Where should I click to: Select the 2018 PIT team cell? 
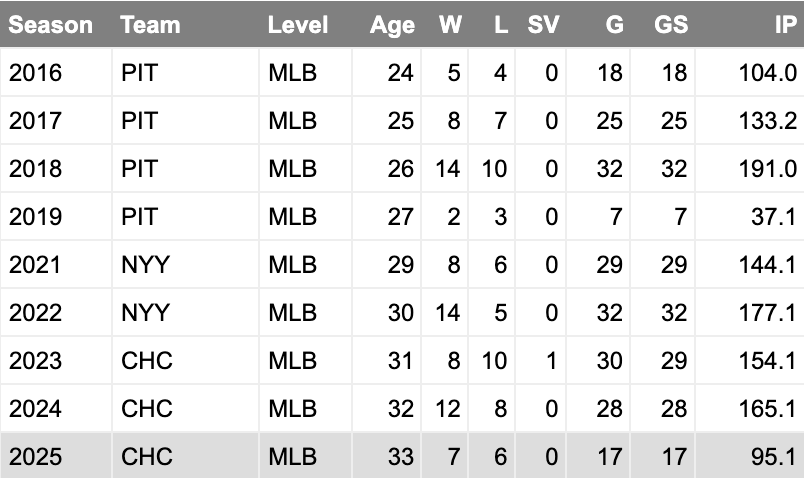click(x=186, y=169)
